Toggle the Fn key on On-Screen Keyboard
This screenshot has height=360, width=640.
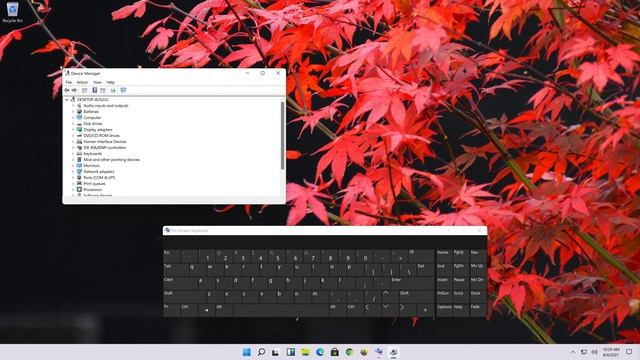pos(171,309)
